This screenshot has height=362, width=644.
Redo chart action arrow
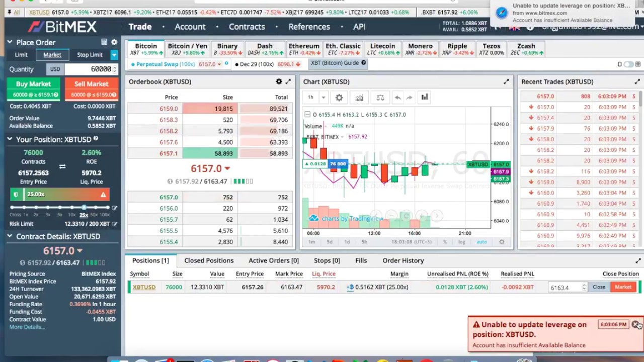410,98
